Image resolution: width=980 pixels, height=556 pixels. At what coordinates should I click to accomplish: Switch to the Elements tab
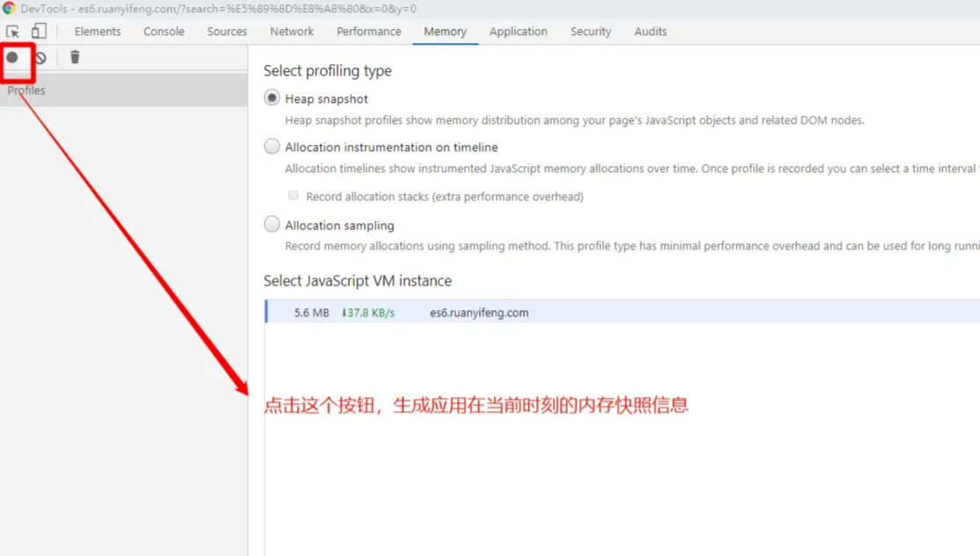98,32
